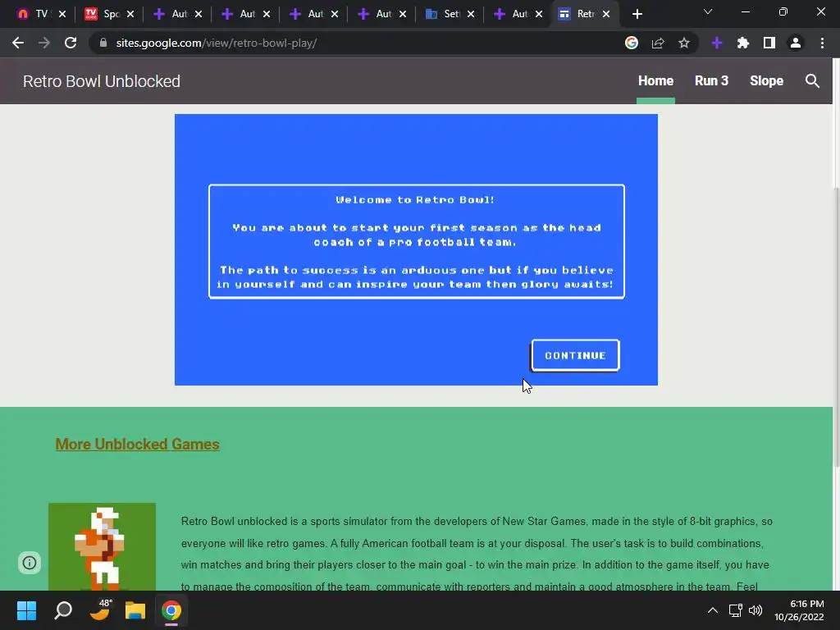Click the site info circle icon

click(x=30, y=563)
